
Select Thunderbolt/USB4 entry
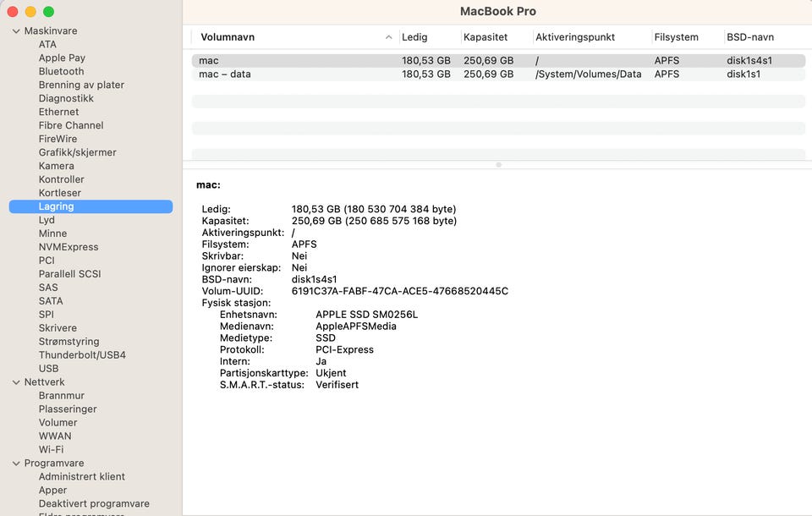[82, 355]
